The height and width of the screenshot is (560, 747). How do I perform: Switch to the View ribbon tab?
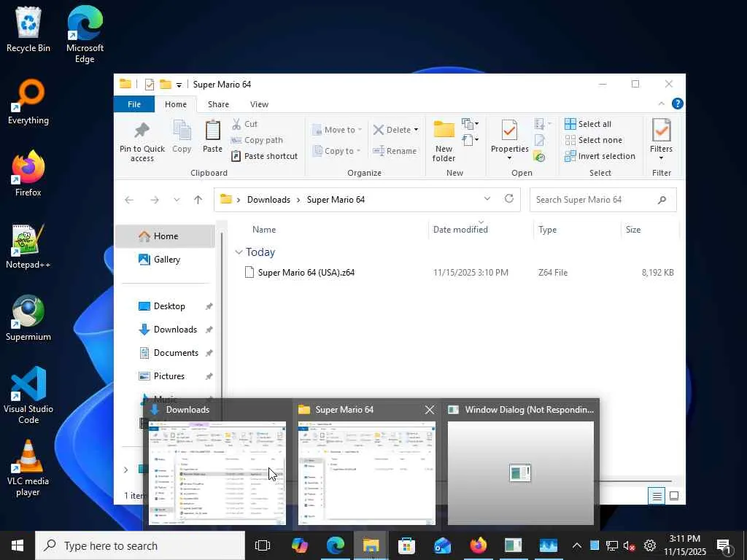(x=259, y=104)
